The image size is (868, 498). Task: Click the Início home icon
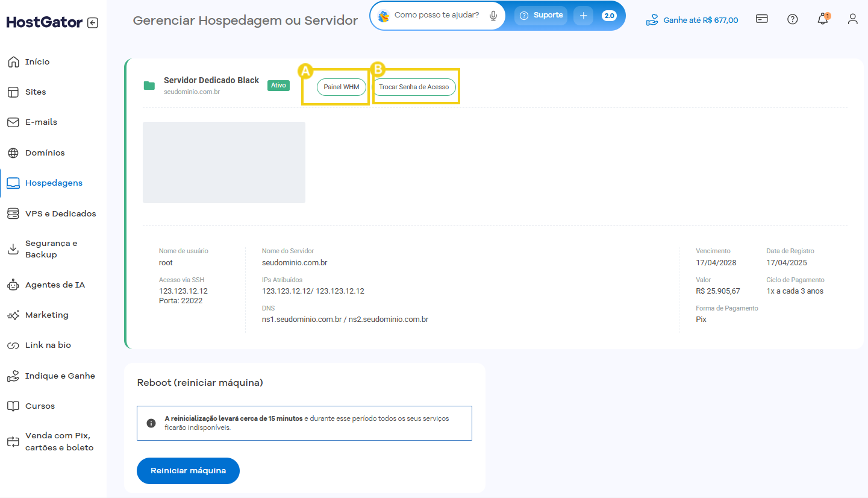(x=13, y=61)
